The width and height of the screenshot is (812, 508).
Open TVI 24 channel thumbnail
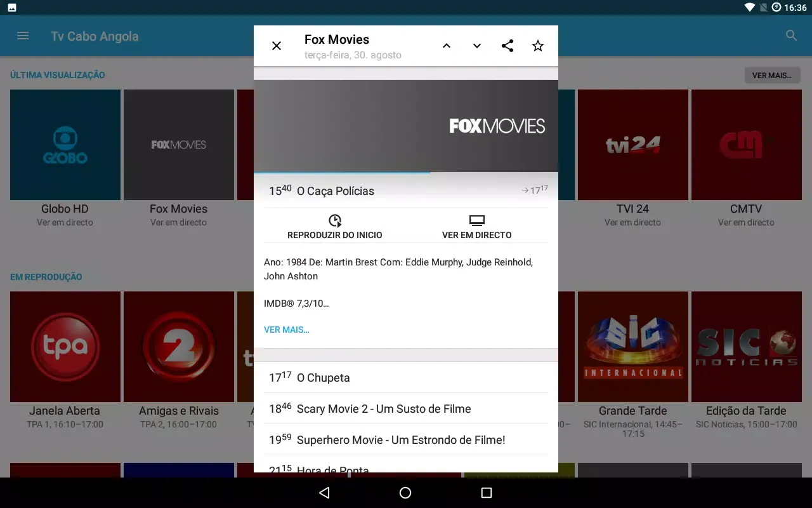632,145
